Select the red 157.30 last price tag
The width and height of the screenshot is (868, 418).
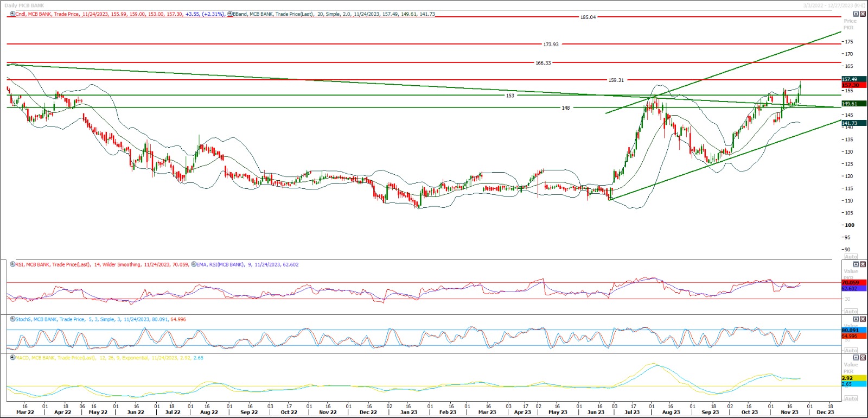point(850,85)
